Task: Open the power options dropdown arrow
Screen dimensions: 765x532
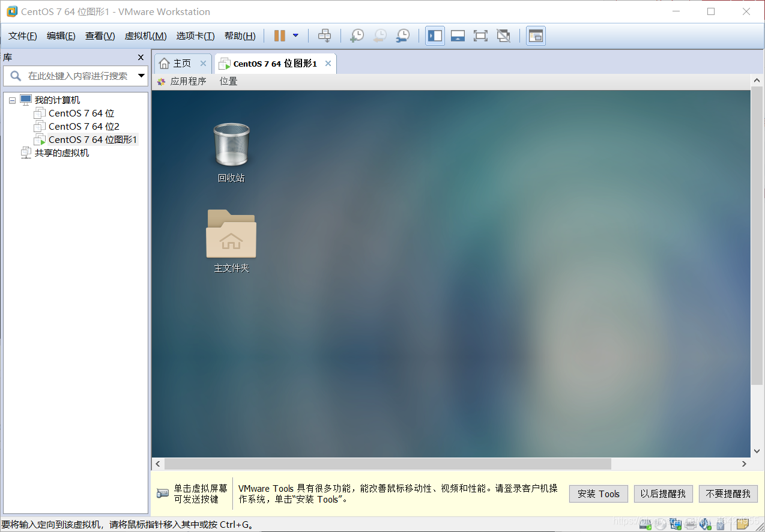Action: (x=295, y=36)
